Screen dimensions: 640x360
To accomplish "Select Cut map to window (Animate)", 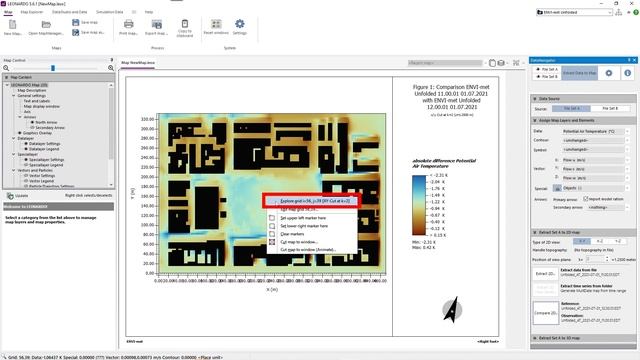I will 308,250.
